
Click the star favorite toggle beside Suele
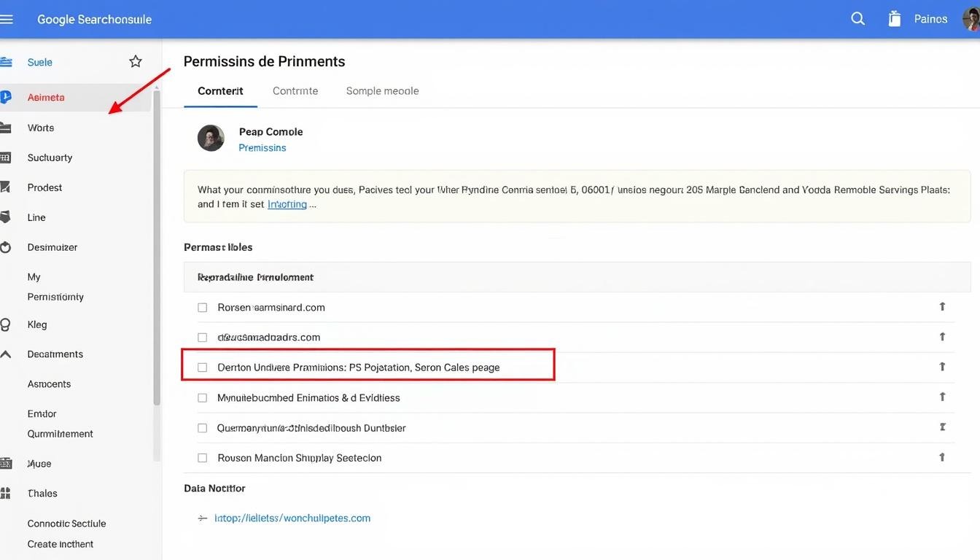pyautogui.click(x=135, y=62)
